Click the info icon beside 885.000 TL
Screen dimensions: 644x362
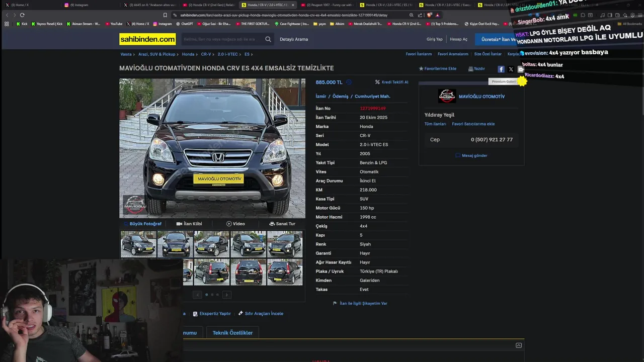tap(349, 82)
